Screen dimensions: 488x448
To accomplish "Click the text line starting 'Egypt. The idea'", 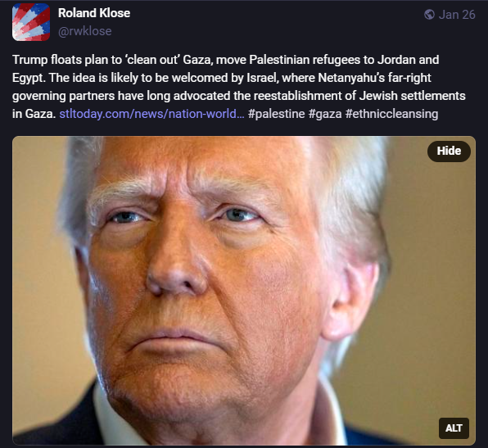I will (x=222, y=78).
